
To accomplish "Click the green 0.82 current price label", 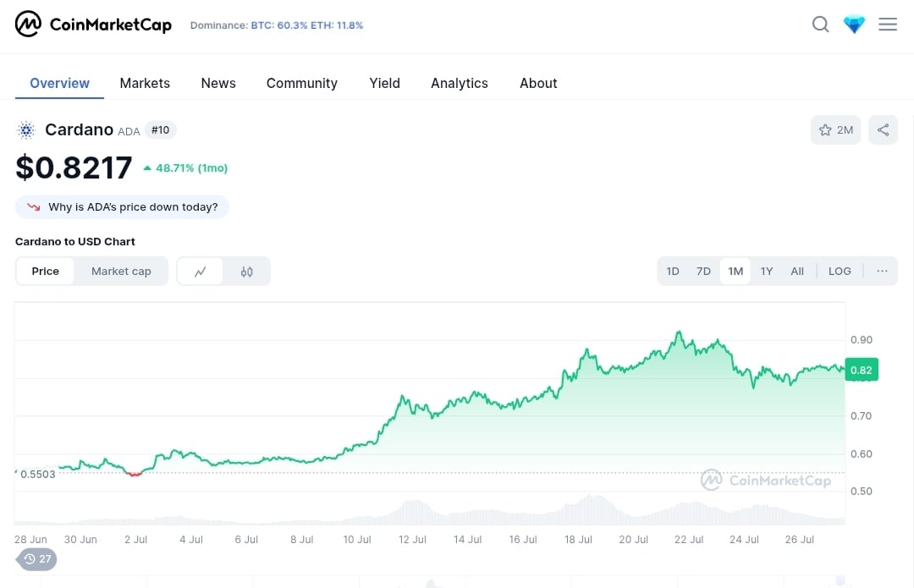I will coord(862,370).
